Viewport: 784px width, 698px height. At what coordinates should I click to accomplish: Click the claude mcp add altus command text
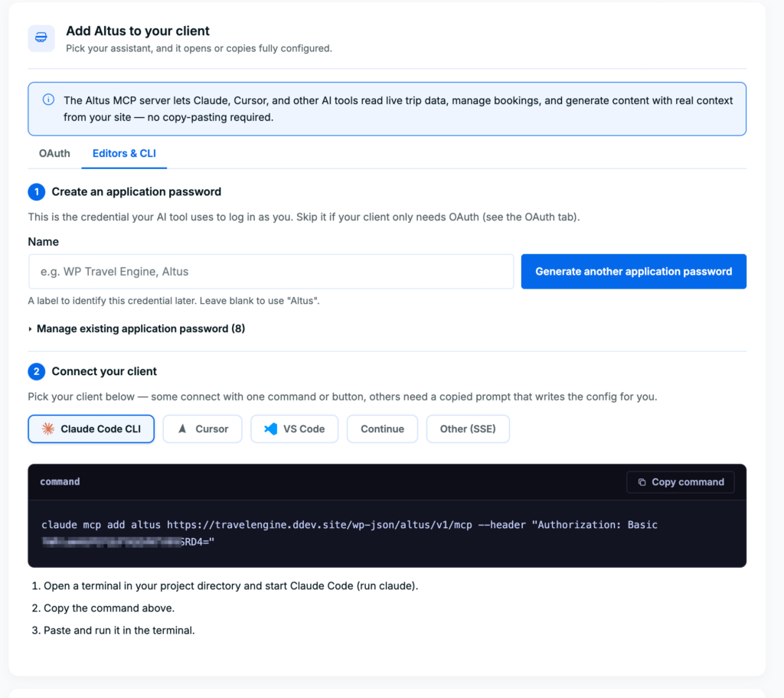click(349, 533)
